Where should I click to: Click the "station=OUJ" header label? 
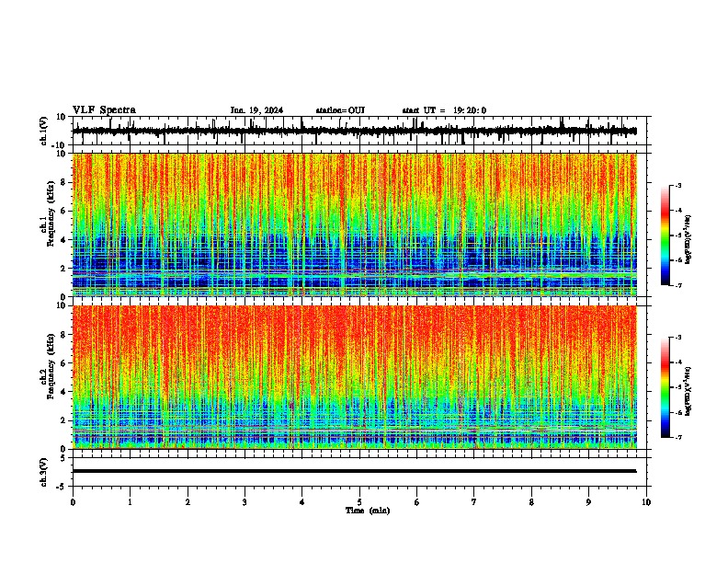tap(340, 110)
